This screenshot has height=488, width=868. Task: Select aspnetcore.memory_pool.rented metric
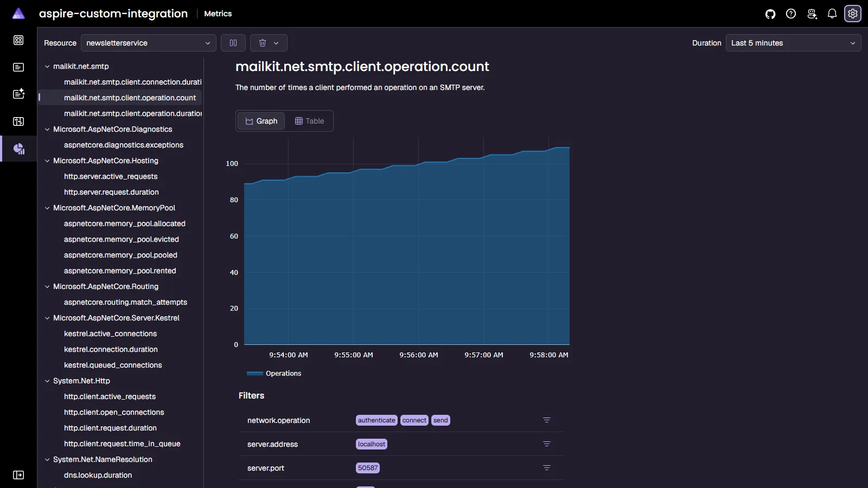120,271
